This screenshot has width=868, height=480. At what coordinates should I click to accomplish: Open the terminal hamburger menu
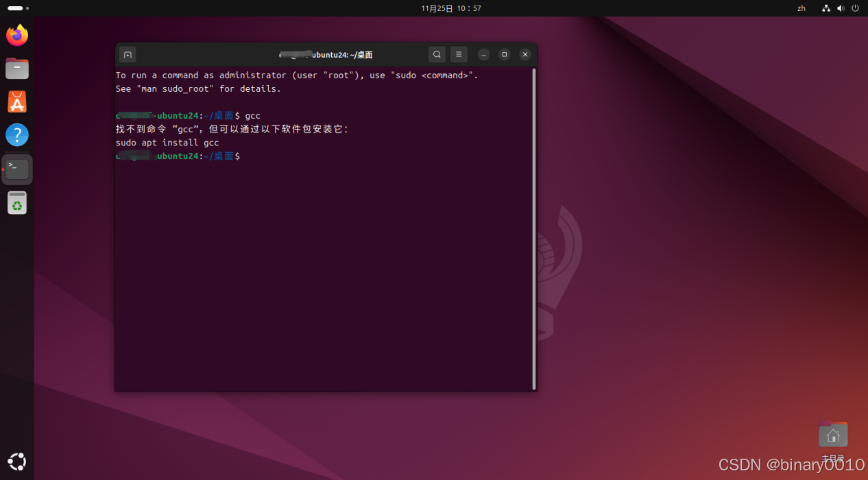click(x=458, y=54)
